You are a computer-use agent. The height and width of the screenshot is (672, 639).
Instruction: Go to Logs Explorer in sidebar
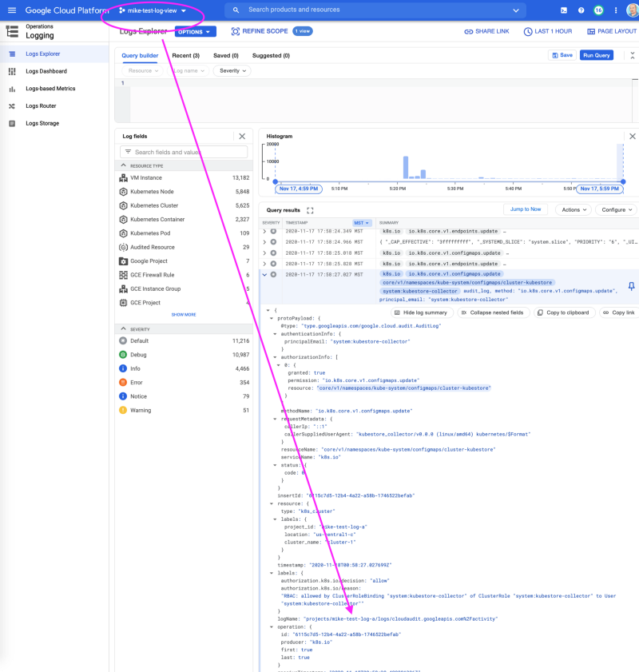(54, 54)
